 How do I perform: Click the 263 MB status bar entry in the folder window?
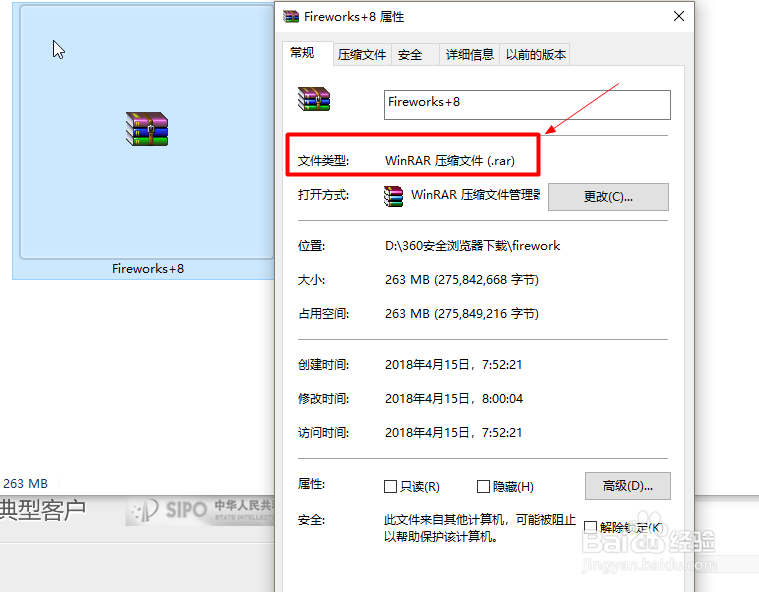pyautogui.click(x=26, y=484)
